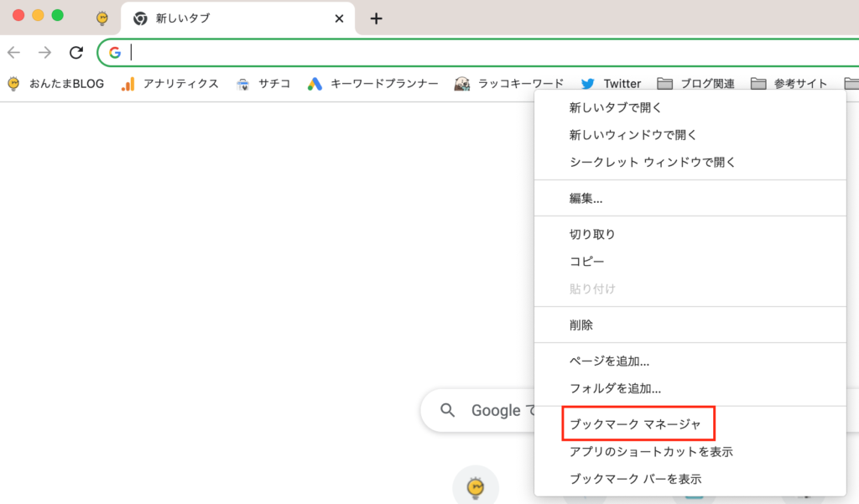
Task: Click the サチコ Search Console icon
Action: 242,84
